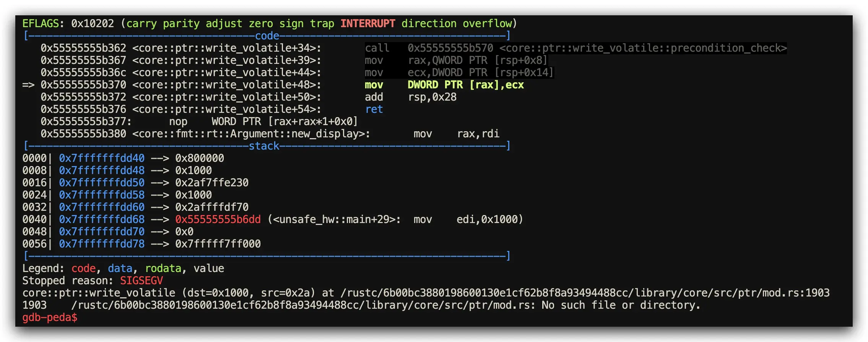Click "WORD PTR [rax+rax*1+0x0]" operand
Screen dimensions: 868x342
point(285,122)
